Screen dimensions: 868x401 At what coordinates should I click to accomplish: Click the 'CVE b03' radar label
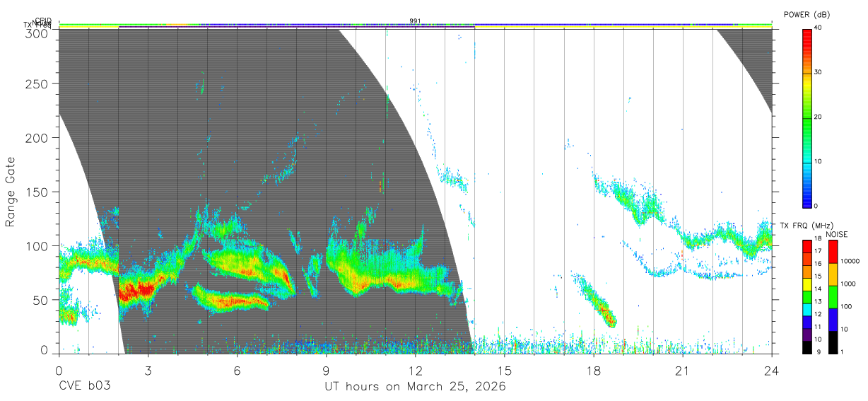(x=84, y=387)
